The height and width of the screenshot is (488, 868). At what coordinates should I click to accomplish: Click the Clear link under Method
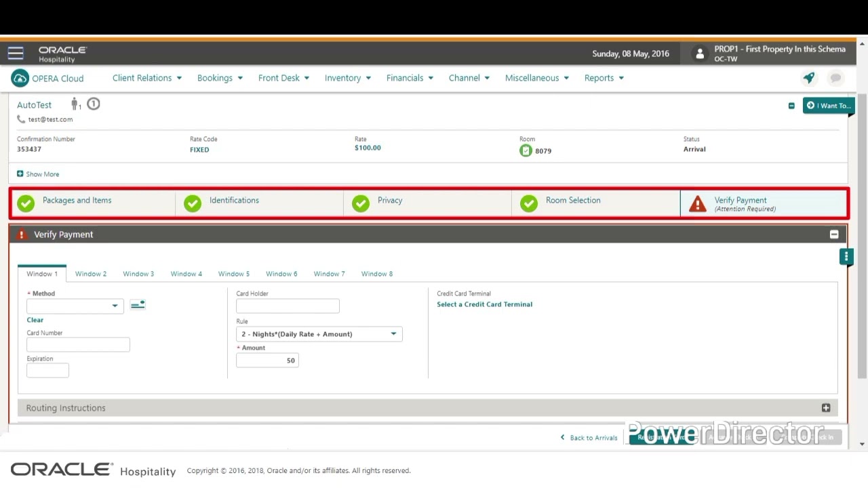pyautogui.click(x=35, y=320)
